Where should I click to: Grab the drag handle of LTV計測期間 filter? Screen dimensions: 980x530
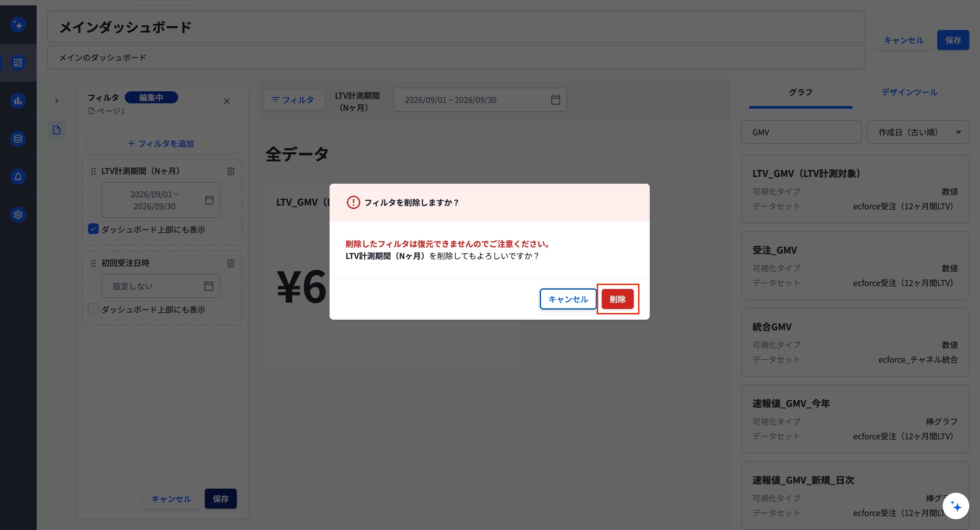tap(93, 171)
